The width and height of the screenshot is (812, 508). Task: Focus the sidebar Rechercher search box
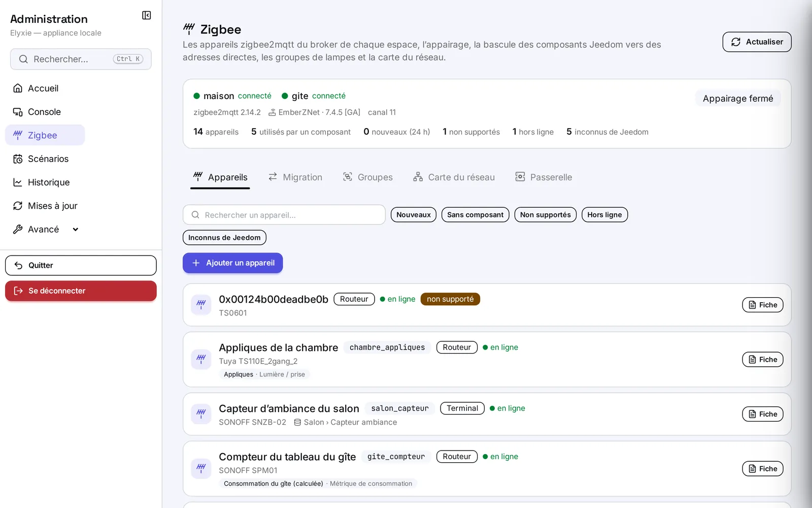tap(81, 59)
